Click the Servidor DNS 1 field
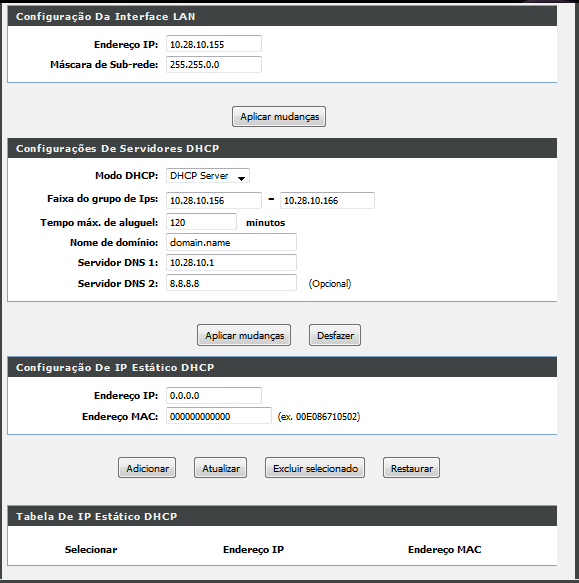The height and width of the screenshot is (583, 579). point(231,262)
